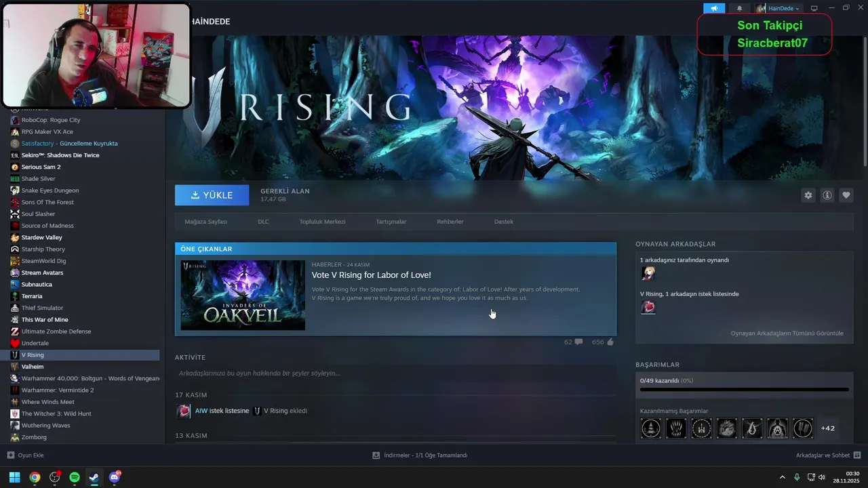868x488 pixels.
Task: Open AIW avatar in the activity feed
Action: click(x=184, y=411)
